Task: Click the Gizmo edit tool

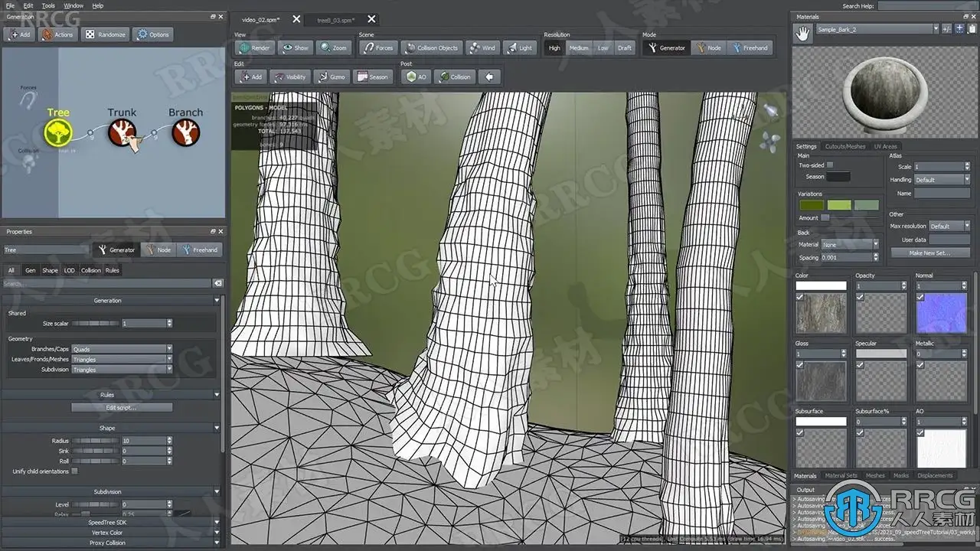Action: 330,77
